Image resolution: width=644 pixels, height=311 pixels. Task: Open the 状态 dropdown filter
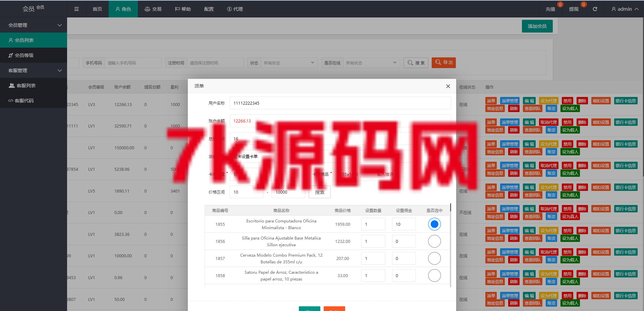pos(289,63)
